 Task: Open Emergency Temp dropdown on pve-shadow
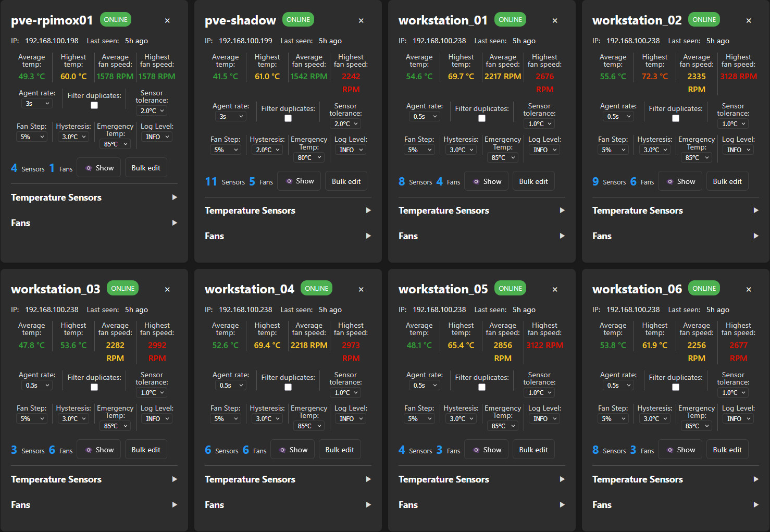pos(309,157)
